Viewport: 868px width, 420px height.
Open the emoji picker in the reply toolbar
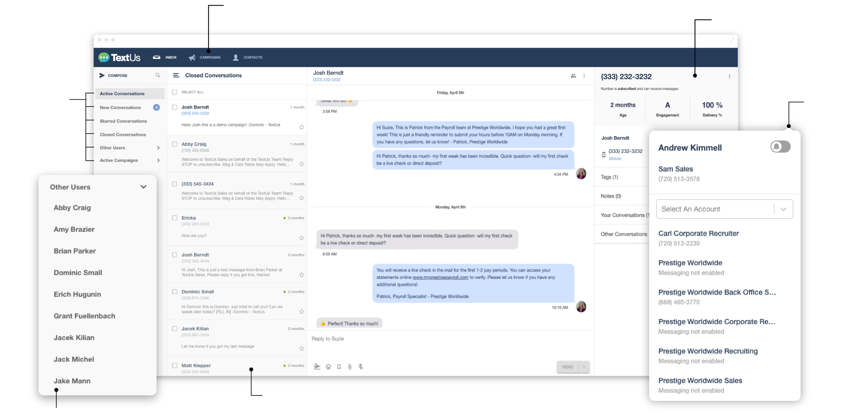click(x=328, y=367)
